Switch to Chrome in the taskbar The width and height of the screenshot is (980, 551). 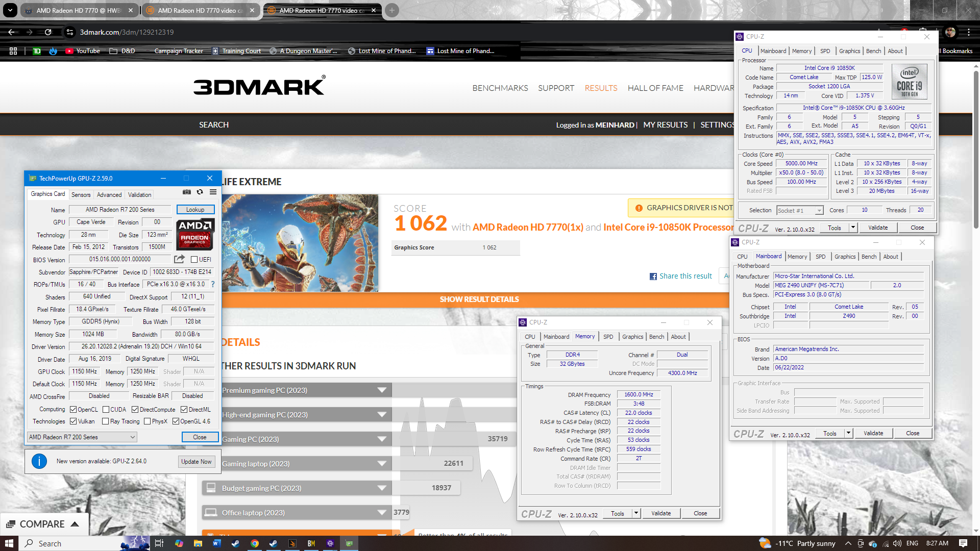pos(254,543)
